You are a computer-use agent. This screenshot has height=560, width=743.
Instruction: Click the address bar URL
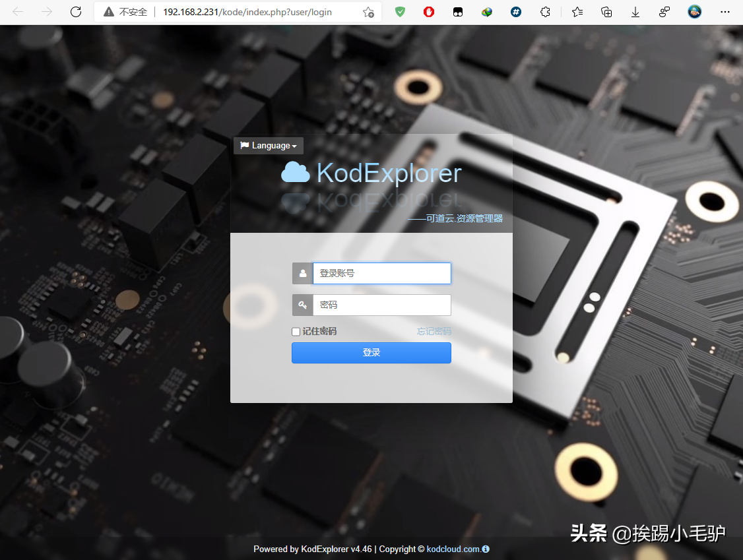pos(247,12)
